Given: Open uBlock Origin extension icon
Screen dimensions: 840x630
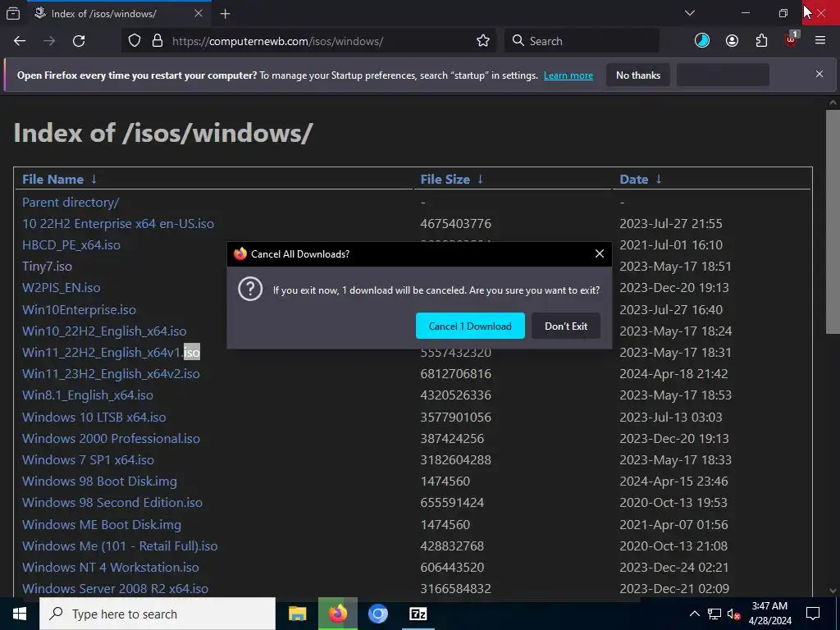Looking at the screenshot, I should pos(791,39).
